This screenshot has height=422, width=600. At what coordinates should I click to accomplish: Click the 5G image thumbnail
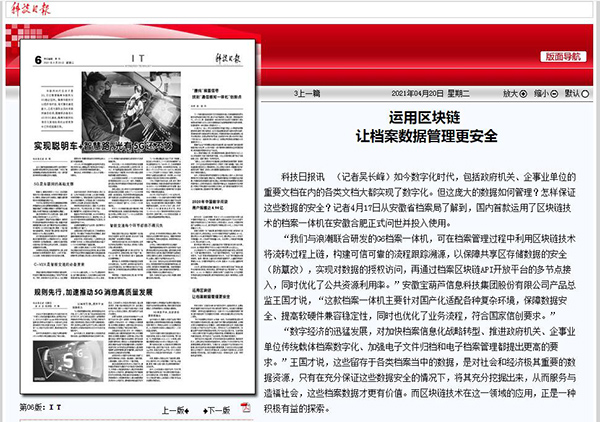(68, 361)
